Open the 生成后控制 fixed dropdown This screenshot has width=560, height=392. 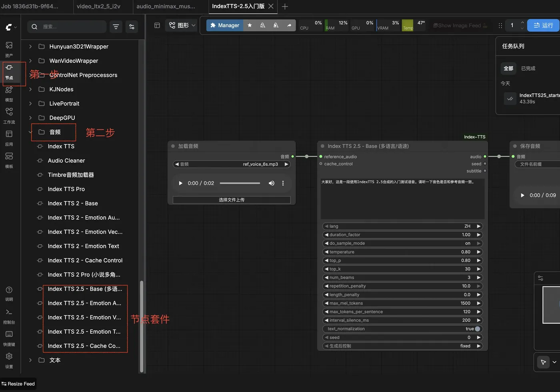coord(402,346)
